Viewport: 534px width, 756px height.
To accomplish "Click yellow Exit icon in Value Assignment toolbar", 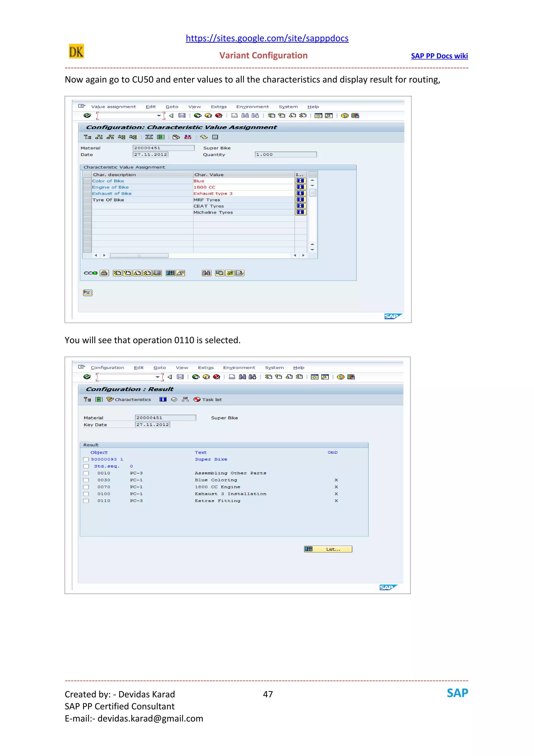I will pos(208,116).
